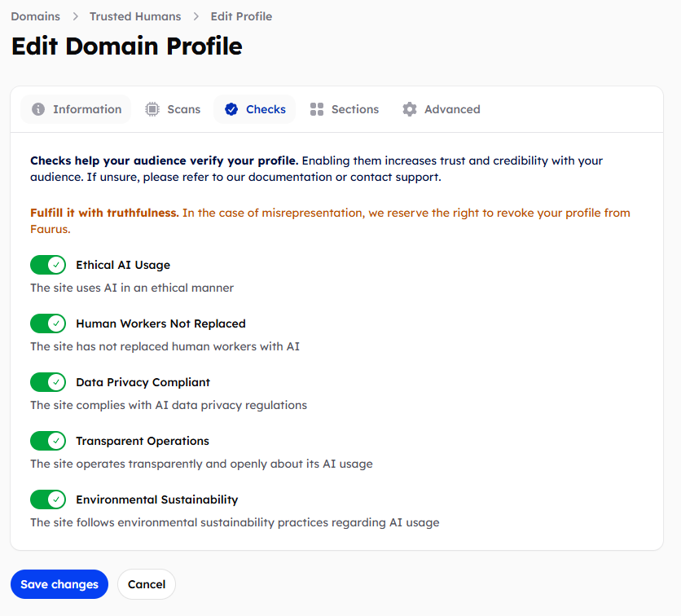The height and width of the screenshot is (616, 681).
Task: Switch off Transparent Operations check
Action: click(48, 441)
